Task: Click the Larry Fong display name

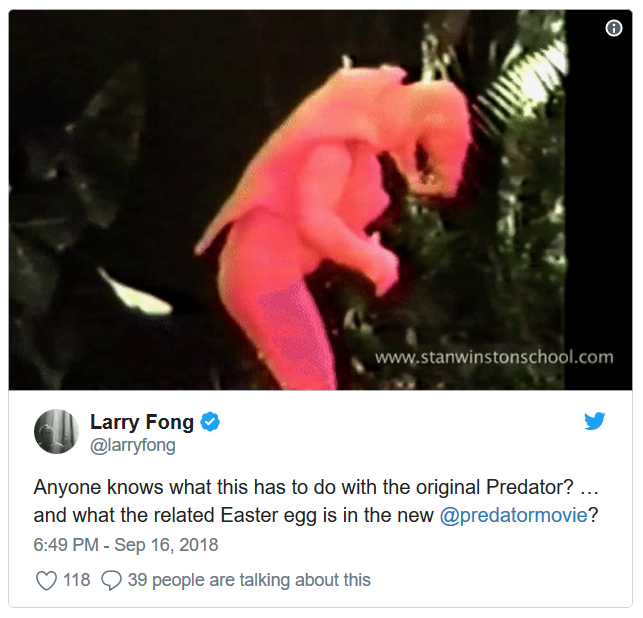Action: pos(143,422)
